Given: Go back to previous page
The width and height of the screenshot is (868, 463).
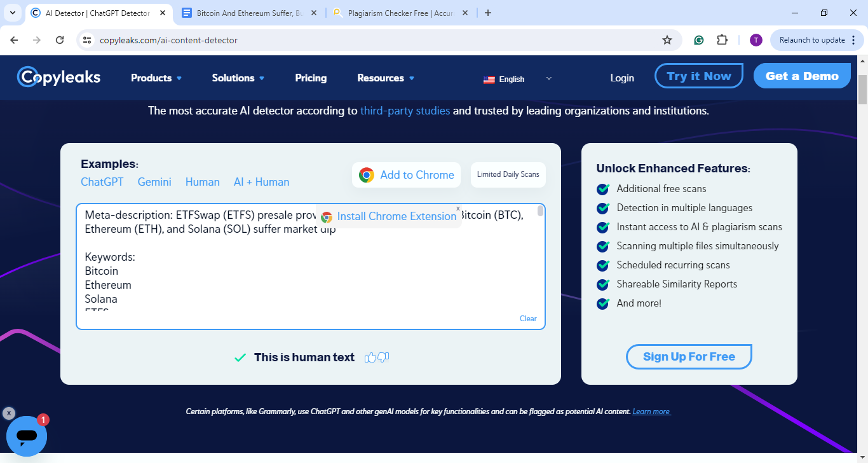Looking at the screenshot, I should (14, 40).
